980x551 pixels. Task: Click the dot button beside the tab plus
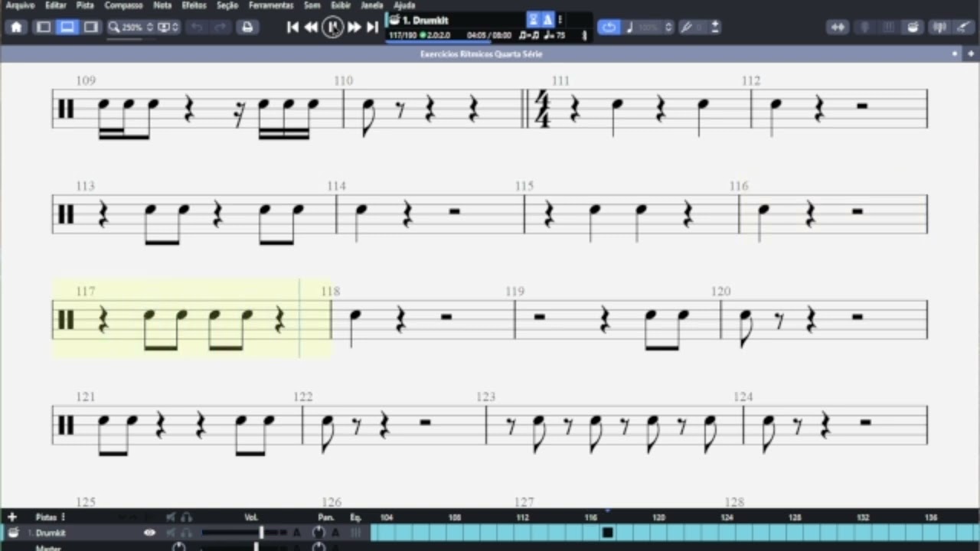[x=955, y=54]
